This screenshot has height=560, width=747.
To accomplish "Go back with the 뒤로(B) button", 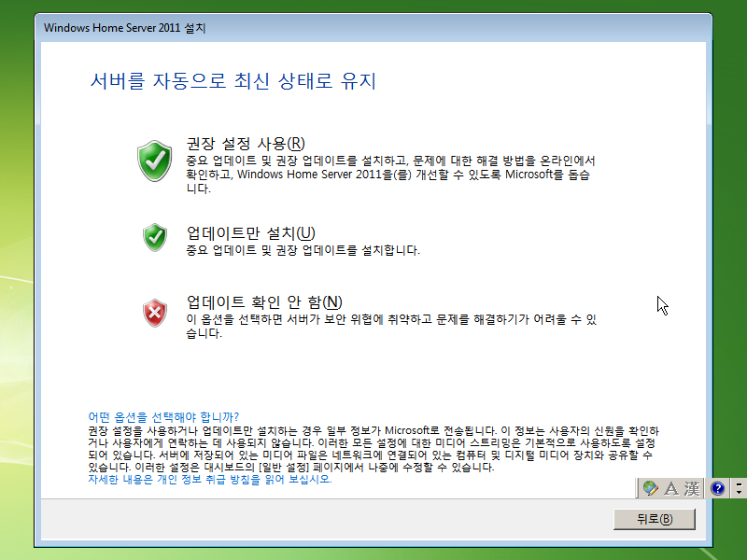I will pos(655,519).
